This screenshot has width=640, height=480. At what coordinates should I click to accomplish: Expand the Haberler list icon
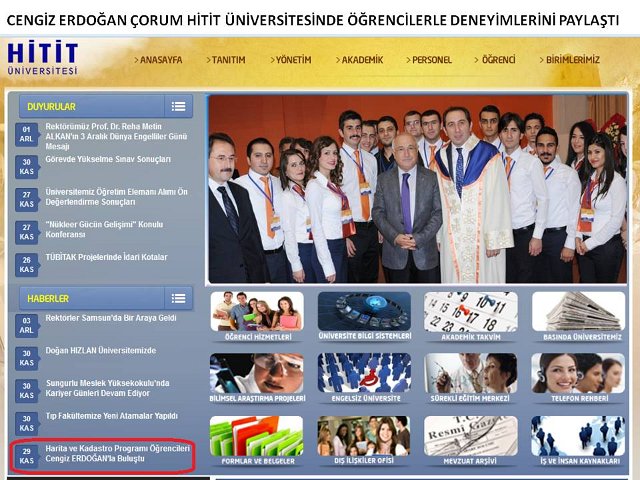click(x=178, y=298)
